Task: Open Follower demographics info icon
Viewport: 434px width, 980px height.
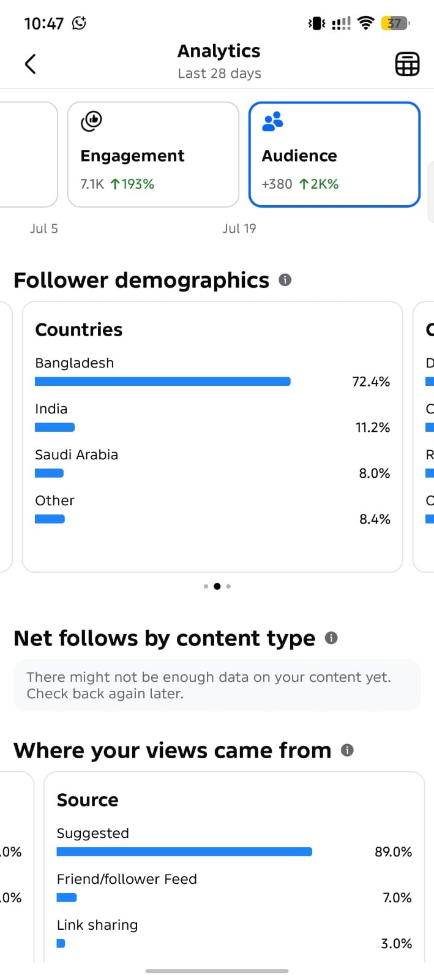Action: point(285,280)
